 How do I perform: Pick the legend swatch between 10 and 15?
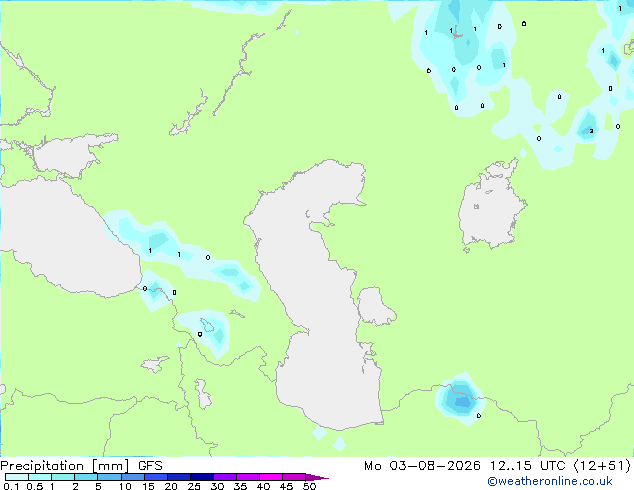coord(132,477)
